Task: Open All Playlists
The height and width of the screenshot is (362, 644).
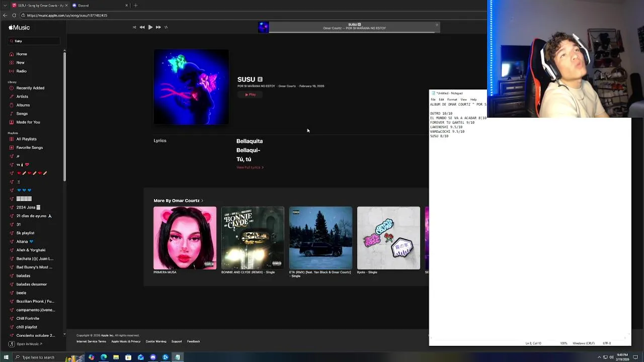Action: (26, 139)
